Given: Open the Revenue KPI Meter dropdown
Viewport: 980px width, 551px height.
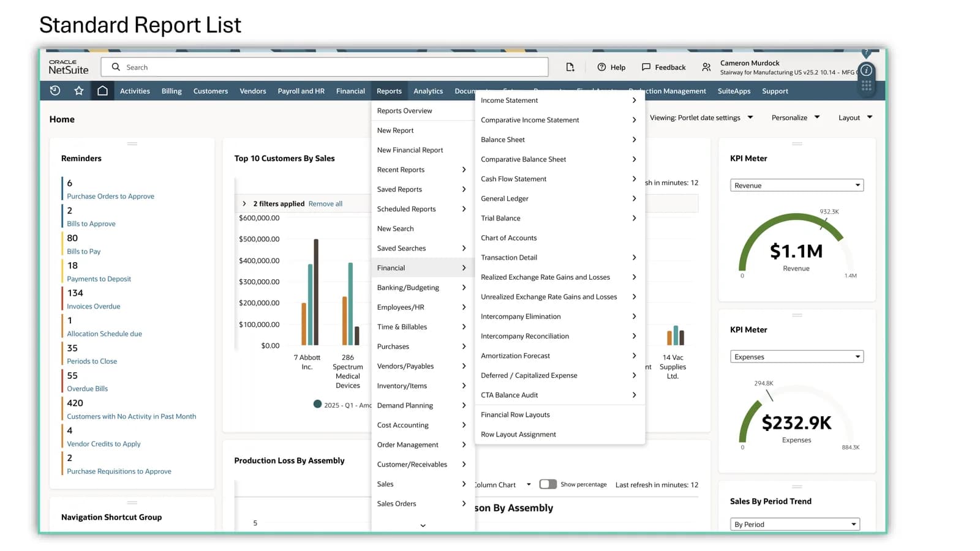Looking at the screenshot, I should coord(797,186).
